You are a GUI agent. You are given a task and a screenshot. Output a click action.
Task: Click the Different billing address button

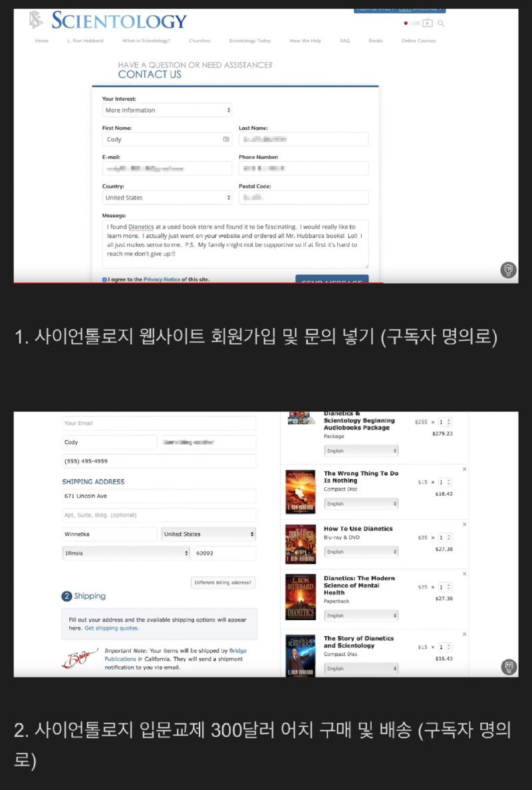tap(223, 583)
